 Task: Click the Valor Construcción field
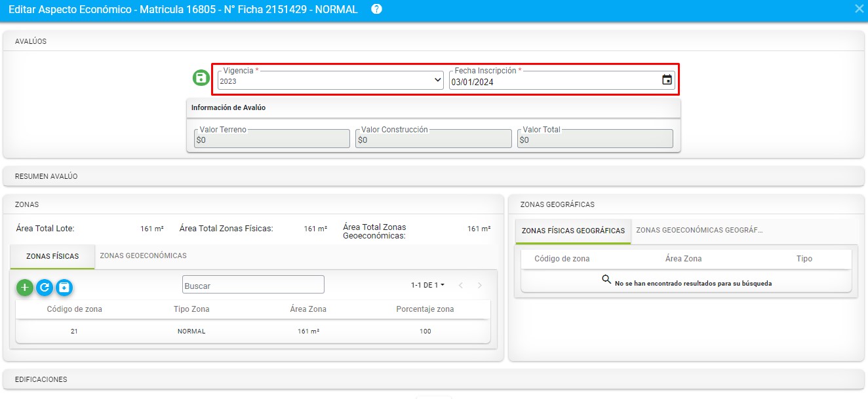tap(433, 138)
